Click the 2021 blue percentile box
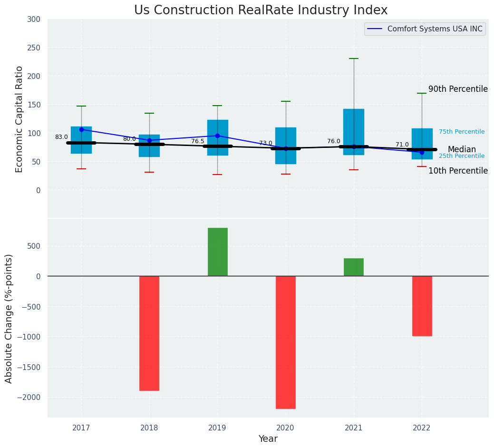 pos(354,132)
